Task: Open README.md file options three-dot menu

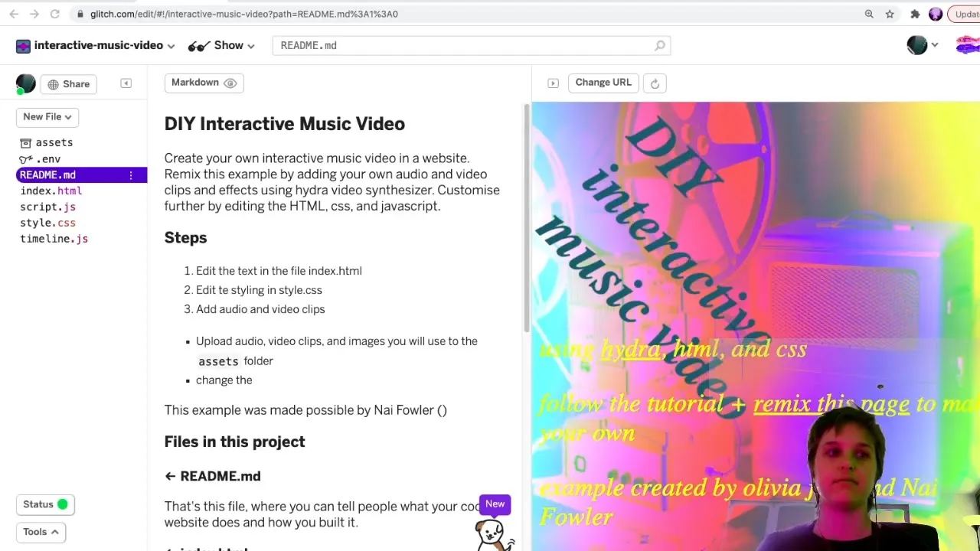Action: (x=131, y=175)
